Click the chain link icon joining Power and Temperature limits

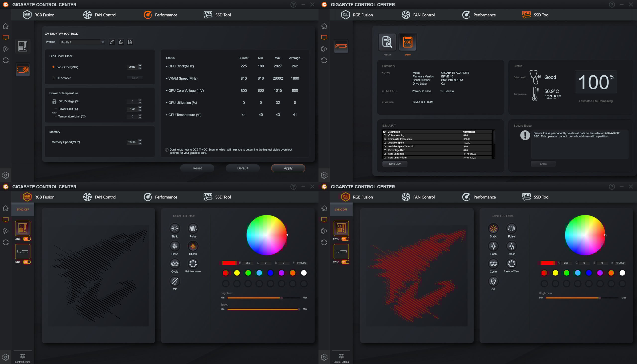(x=54, y=113)
